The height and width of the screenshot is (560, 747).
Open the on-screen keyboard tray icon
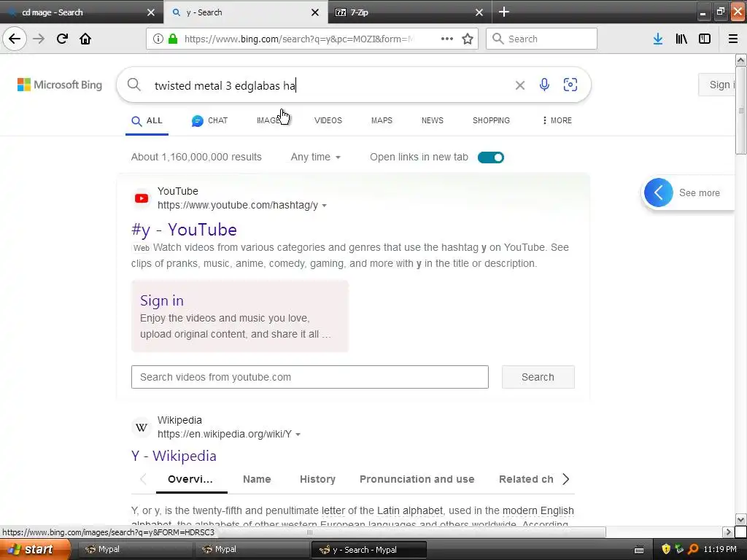click(639, 550)
